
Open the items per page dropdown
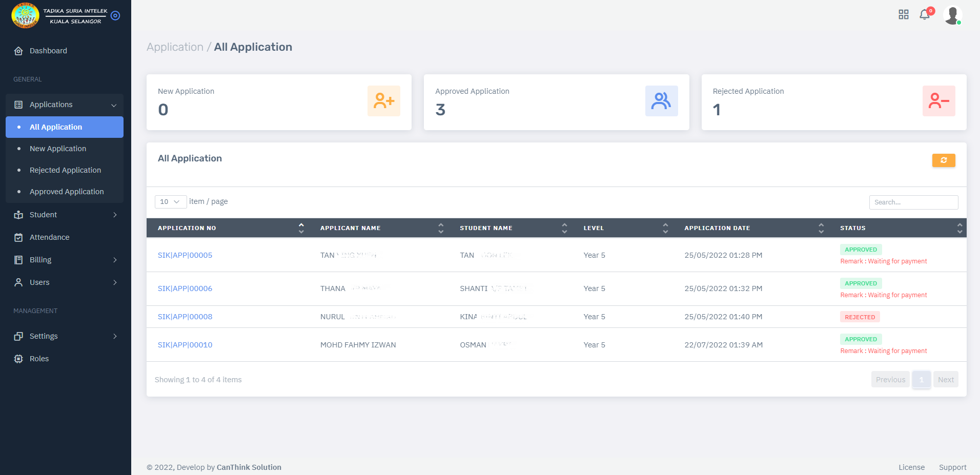(170, 202)
